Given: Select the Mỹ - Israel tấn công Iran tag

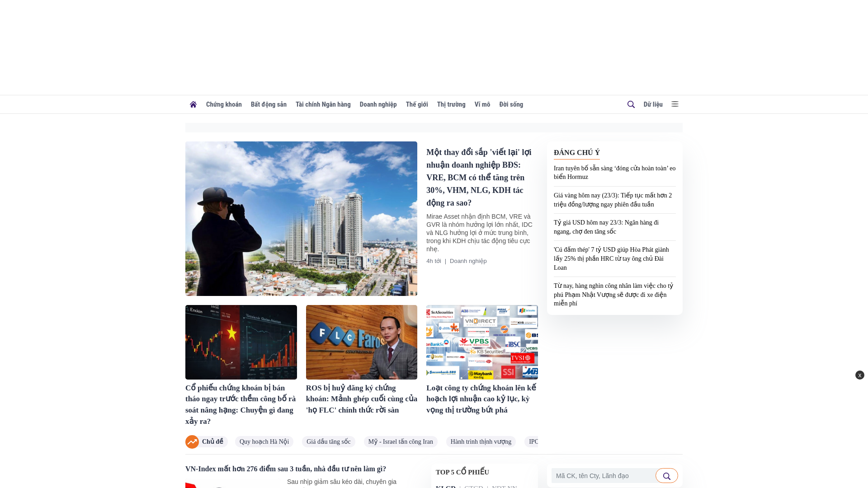Looking at the screenshot, I should pyautogui.click(x=401, y=442).
